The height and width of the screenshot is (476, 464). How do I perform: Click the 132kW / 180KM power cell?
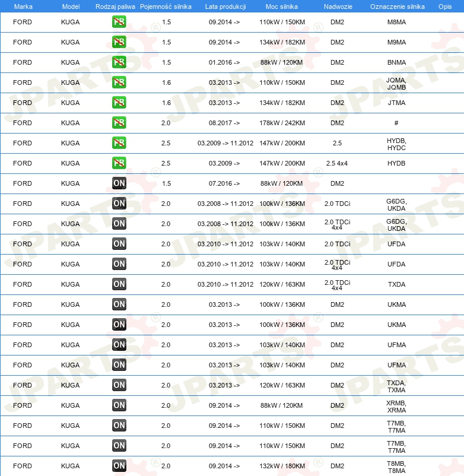282,466
